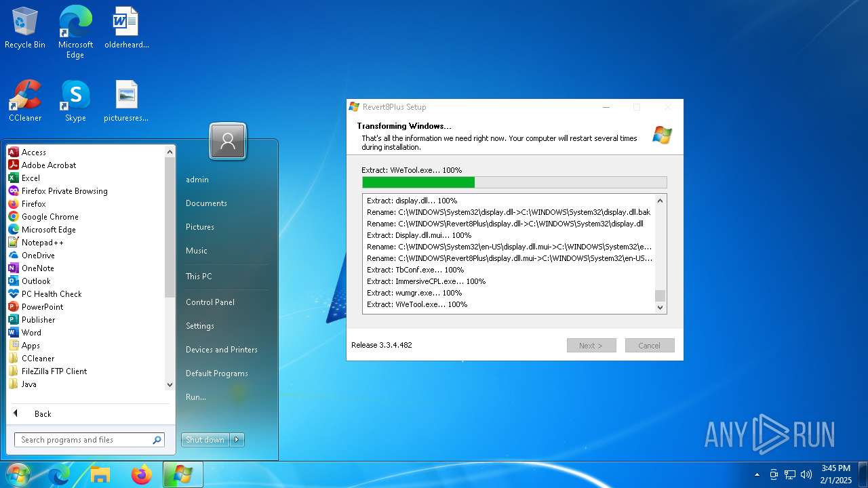Click the Meet Now tray icon
This screenshot has height=488, width=868.
point(774,474)
